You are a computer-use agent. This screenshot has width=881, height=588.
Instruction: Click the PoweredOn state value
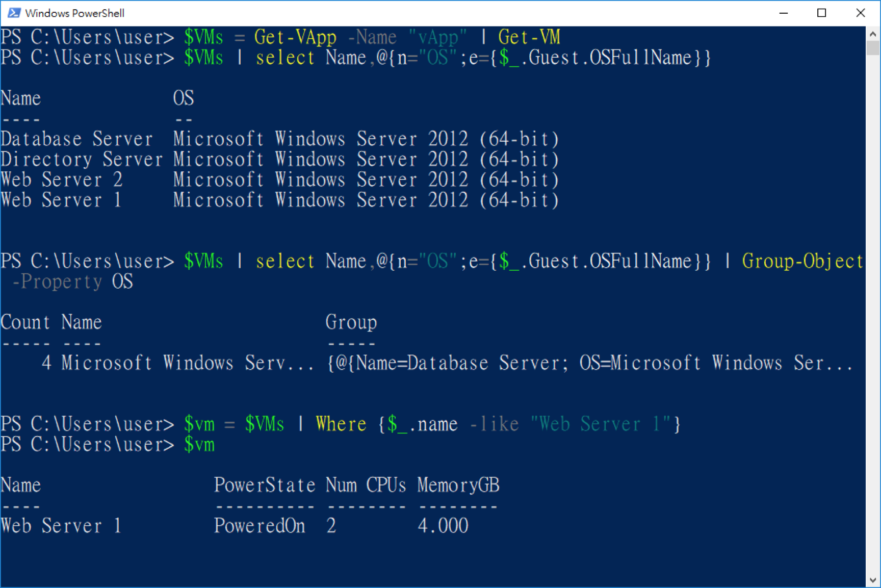260,526
